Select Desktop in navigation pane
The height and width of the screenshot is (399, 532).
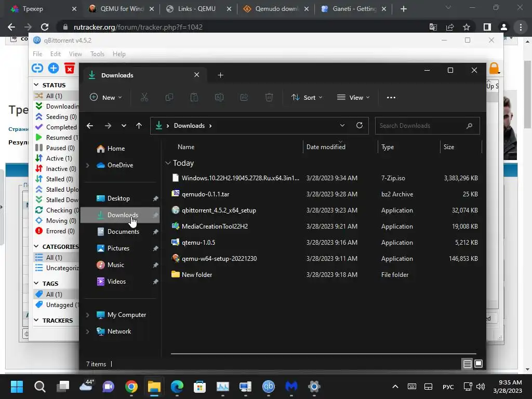point(121,198)
